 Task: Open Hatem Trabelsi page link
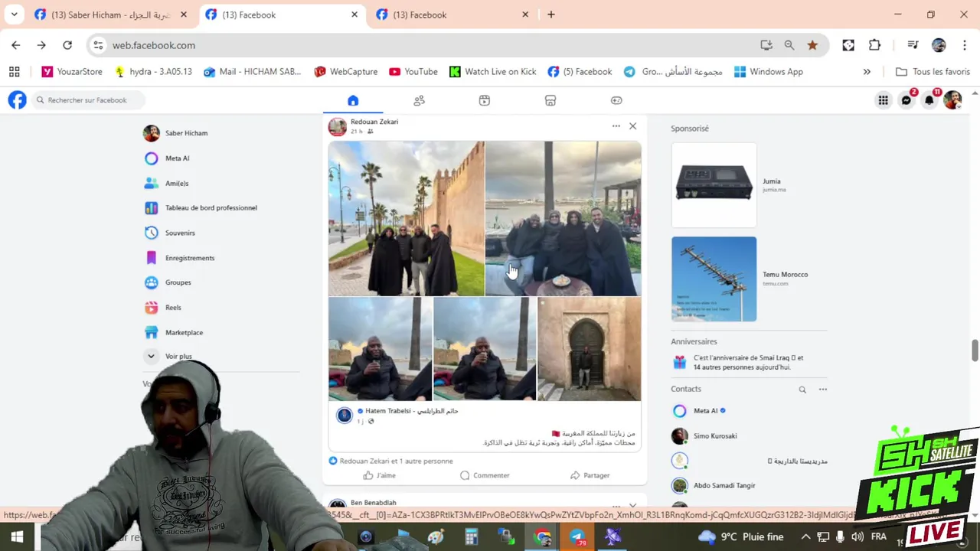412,411
